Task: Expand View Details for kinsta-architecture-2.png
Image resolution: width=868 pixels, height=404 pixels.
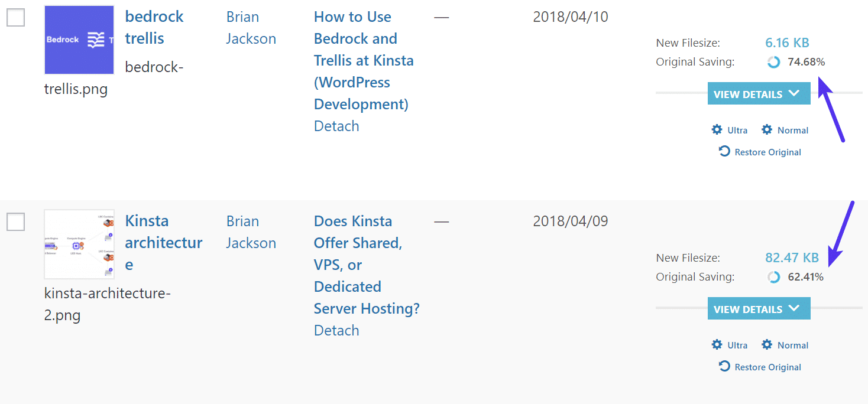Action: click(x=759, y=308)
